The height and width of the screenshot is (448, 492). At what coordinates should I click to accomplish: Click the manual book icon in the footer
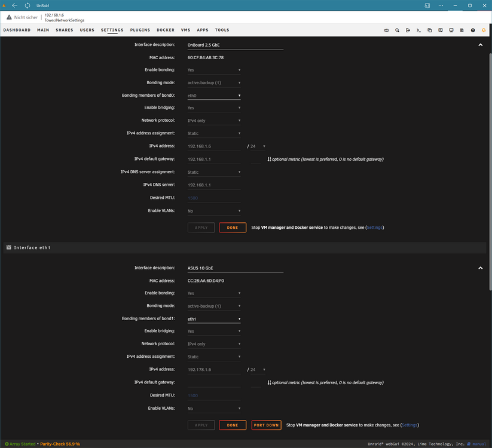pyautogui.click(x=469, y=444)
